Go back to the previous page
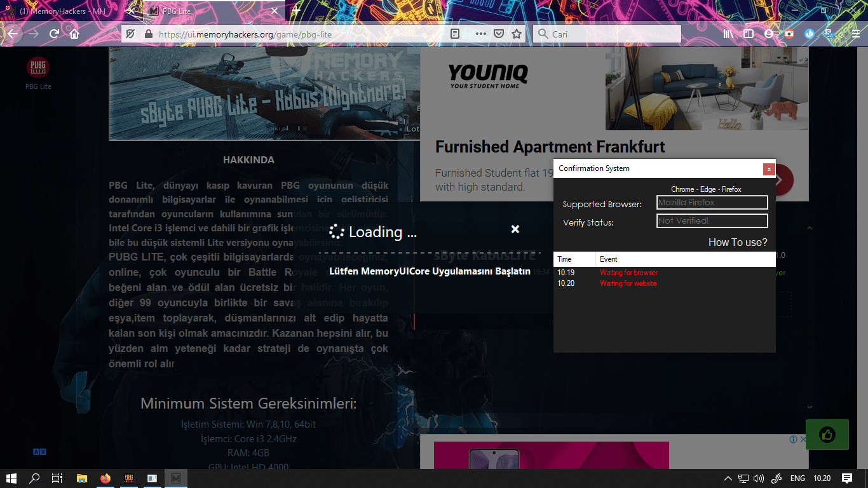 coord(13,34)
